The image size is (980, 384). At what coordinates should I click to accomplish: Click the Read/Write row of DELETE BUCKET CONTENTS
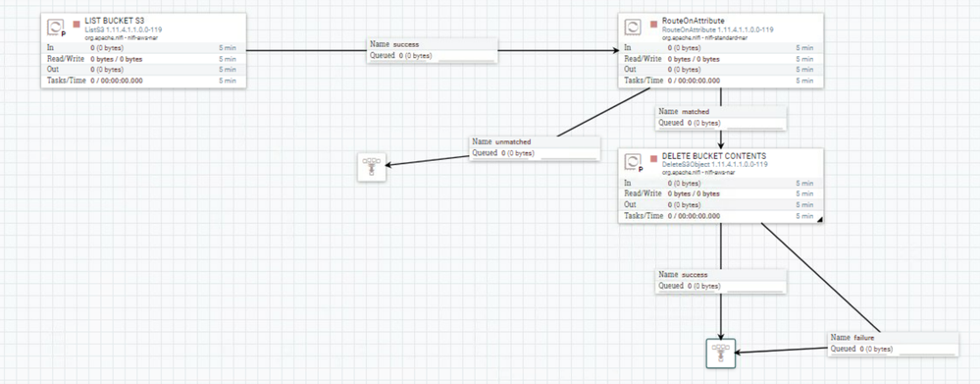pyautogui.click(x=721, y=193)
